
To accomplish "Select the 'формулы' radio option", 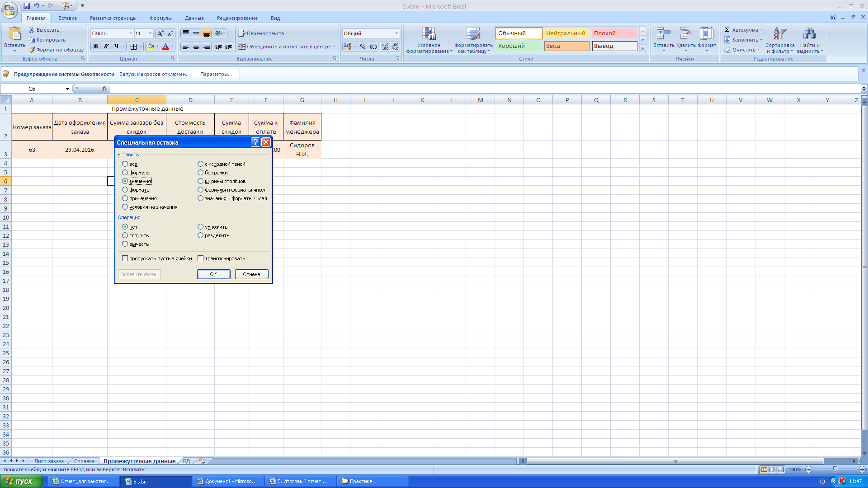I will click(125, 173).
